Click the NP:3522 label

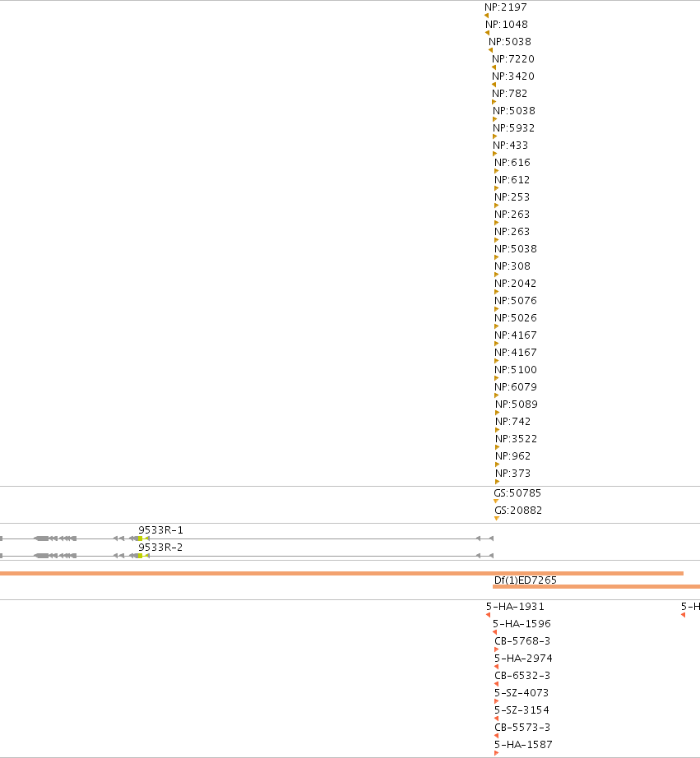tap(517, 439)
